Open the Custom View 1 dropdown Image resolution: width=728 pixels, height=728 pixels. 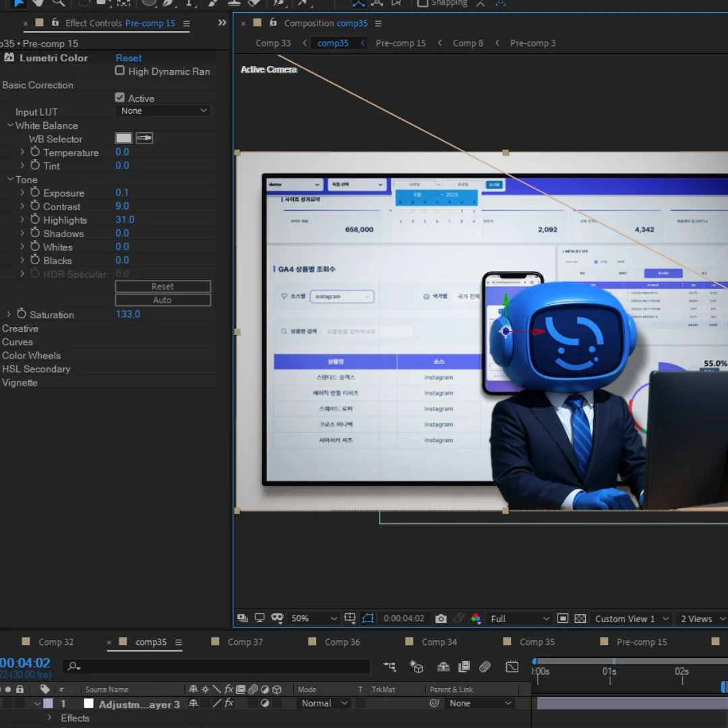pyautogui.click(x=632, y=618)
